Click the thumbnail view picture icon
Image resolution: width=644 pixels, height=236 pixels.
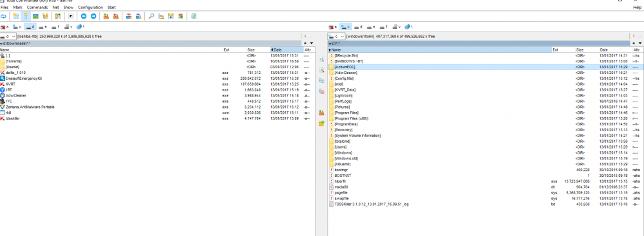tap(35, 17)
